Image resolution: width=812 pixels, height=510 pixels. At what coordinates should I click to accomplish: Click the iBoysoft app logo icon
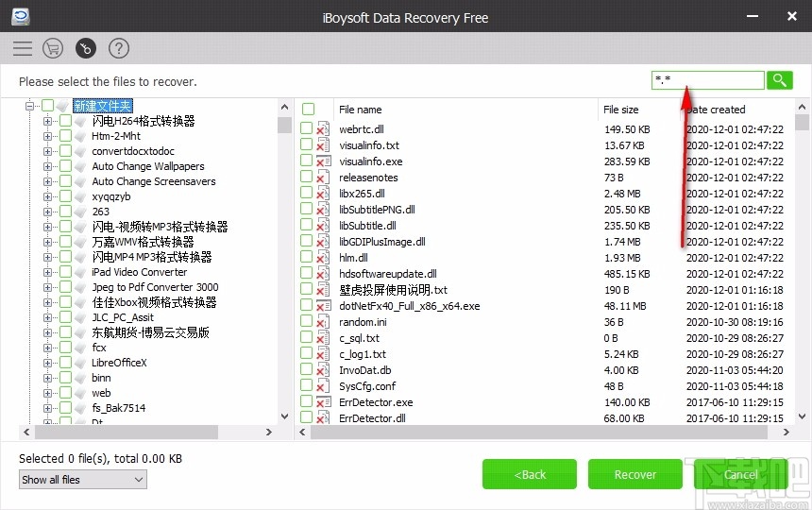click(21, 16)
